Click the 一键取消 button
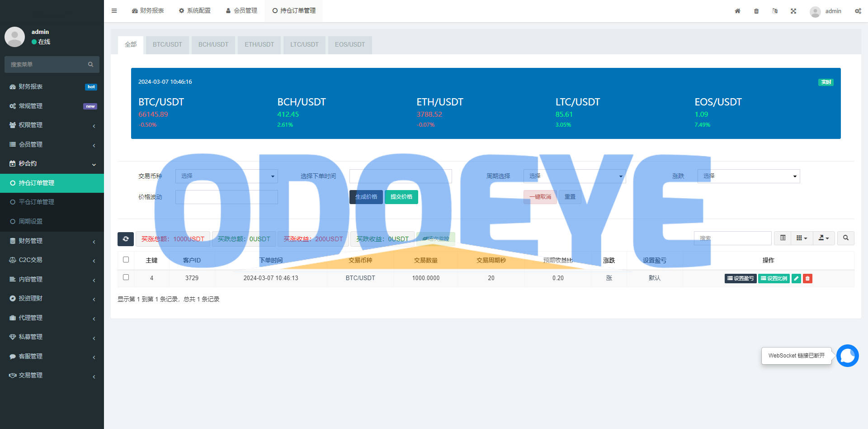Image resolution: width=868 pixels, height=429 pixels. click(x=540, y=197)
